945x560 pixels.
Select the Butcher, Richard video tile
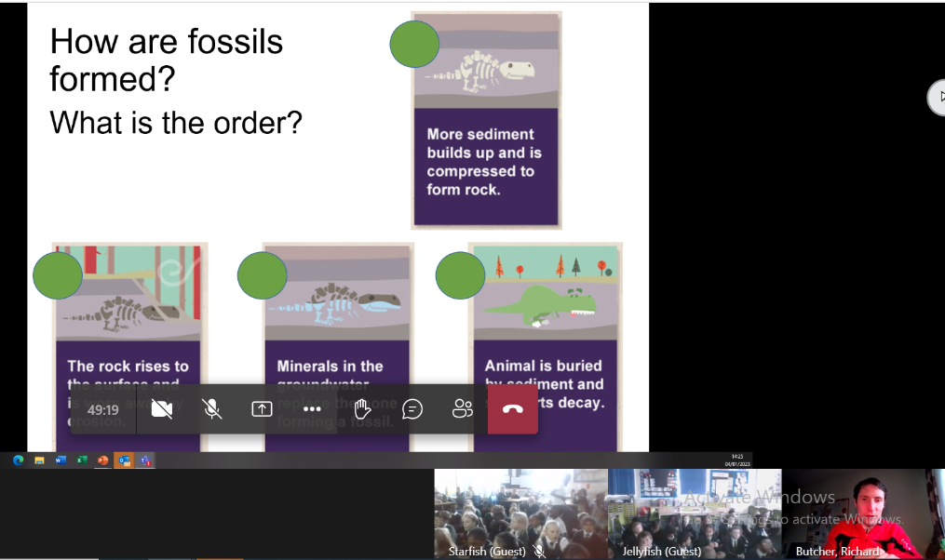[863, 513]
